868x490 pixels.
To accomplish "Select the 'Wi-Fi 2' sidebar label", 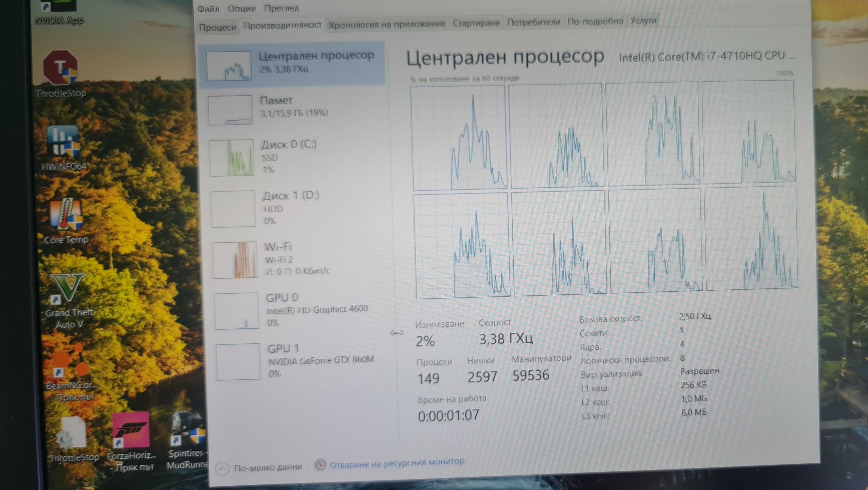I will (279, 260).
